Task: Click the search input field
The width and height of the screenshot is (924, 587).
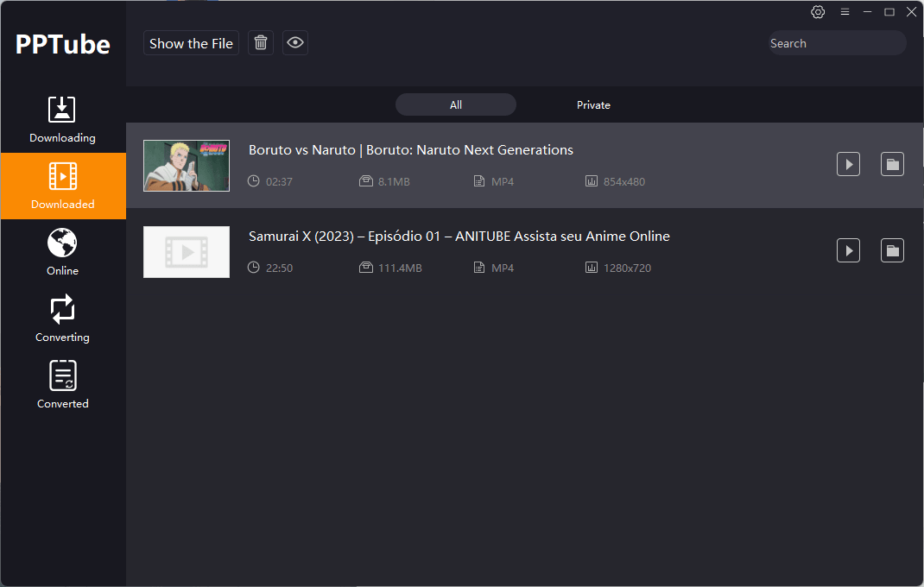Action: (835, 42)
